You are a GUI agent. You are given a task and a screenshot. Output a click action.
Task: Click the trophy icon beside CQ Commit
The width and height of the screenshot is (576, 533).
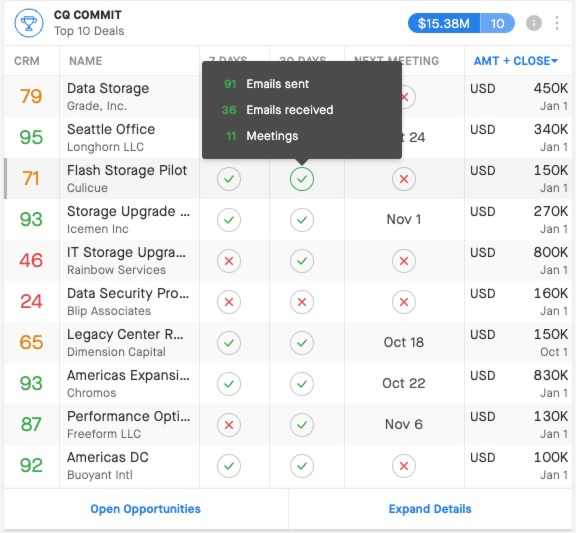click(29, 23)
